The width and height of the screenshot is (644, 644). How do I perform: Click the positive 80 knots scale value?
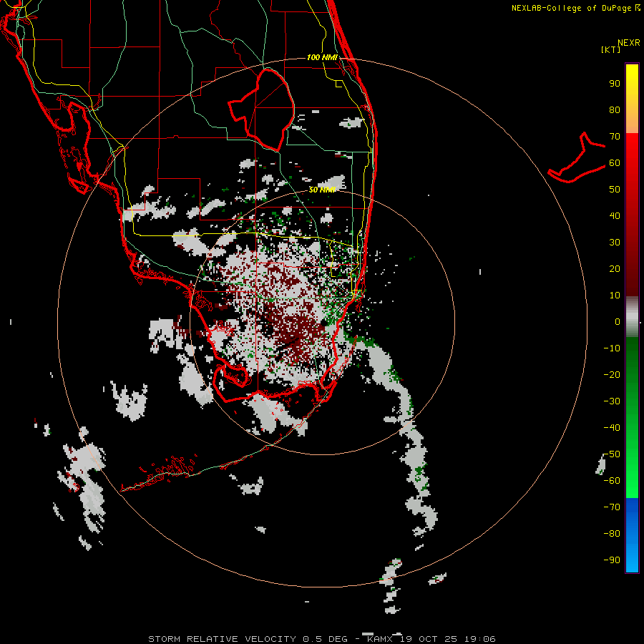click(615, 110)
